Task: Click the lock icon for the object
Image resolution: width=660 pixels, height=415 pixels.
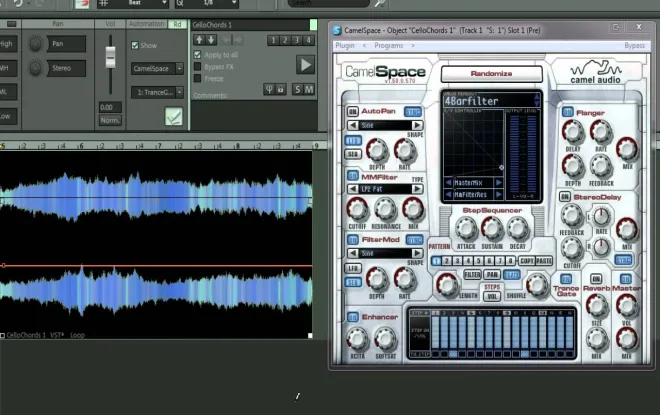Action: pos(280,89)
